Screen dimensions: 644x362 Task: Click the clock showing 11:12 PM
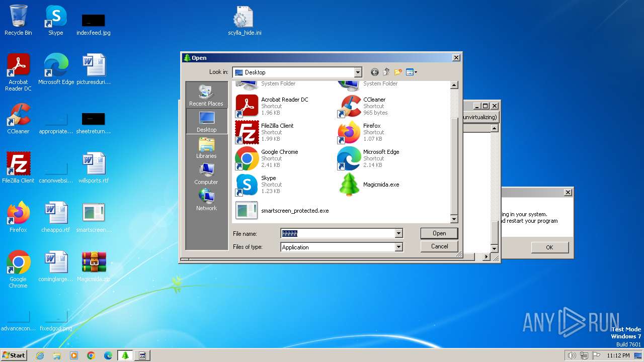coord(618,355)
